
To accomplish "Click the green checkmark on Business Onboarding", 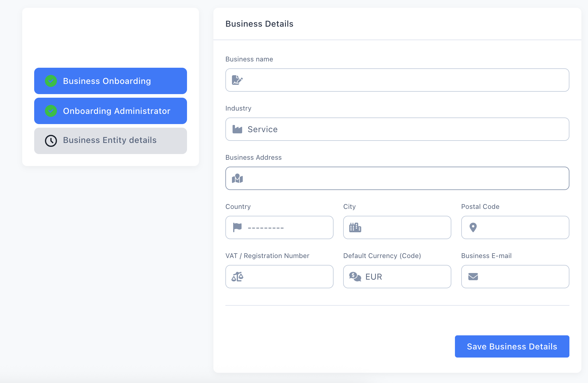I will coord(51,81).
